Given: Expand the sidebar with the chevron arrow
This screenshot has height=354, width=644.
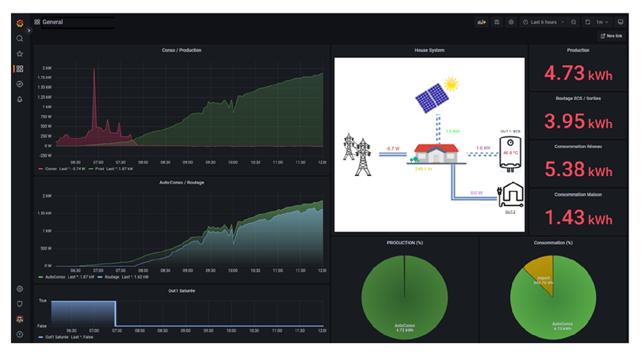Looking at the screenshot, I should pos(28,31).
